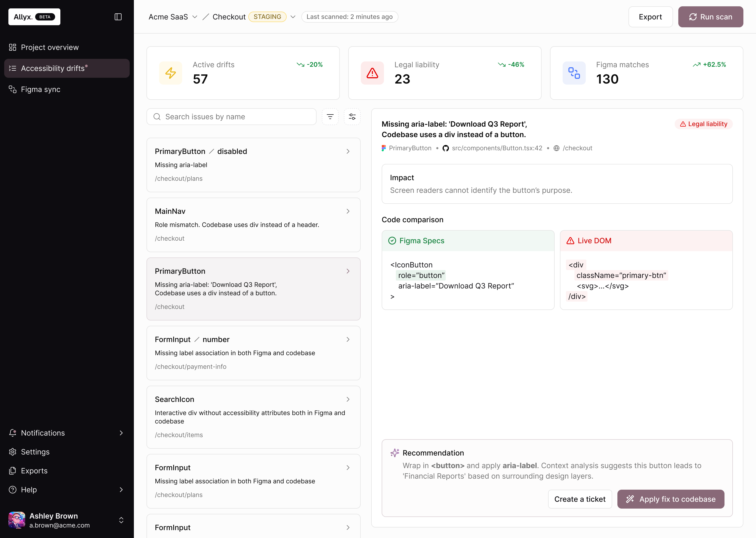Click Ashley Brown's avatar
Screen dimensions: 756x538
pyautogui.click(x=17, y=520)
